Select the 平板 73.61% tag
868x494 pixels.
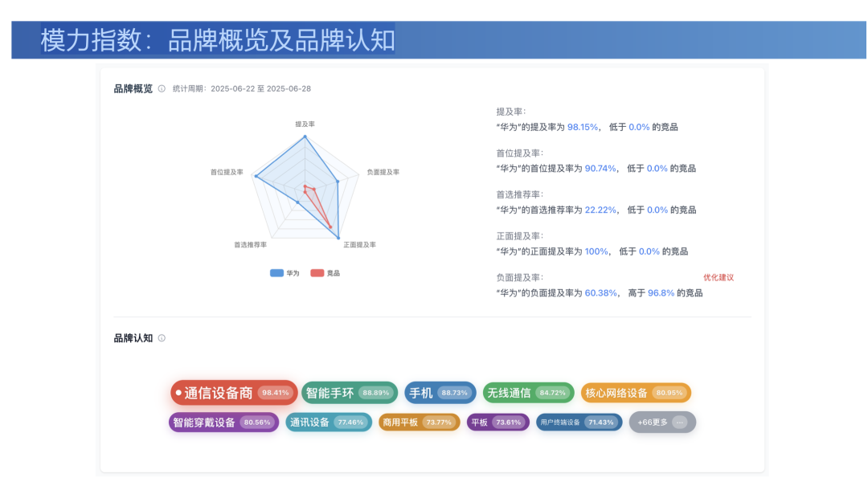click(497, 422)
